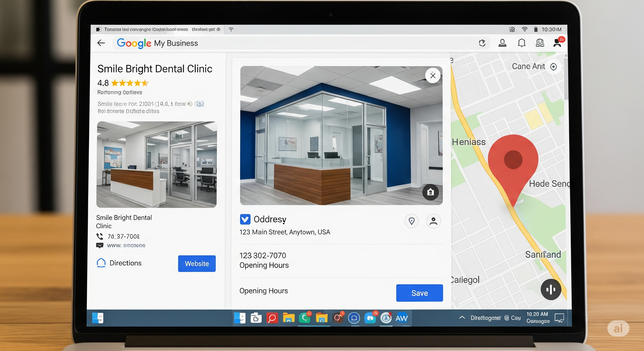
Task: Click the Hede Seng map label
Action: click(x=549, y=184)
